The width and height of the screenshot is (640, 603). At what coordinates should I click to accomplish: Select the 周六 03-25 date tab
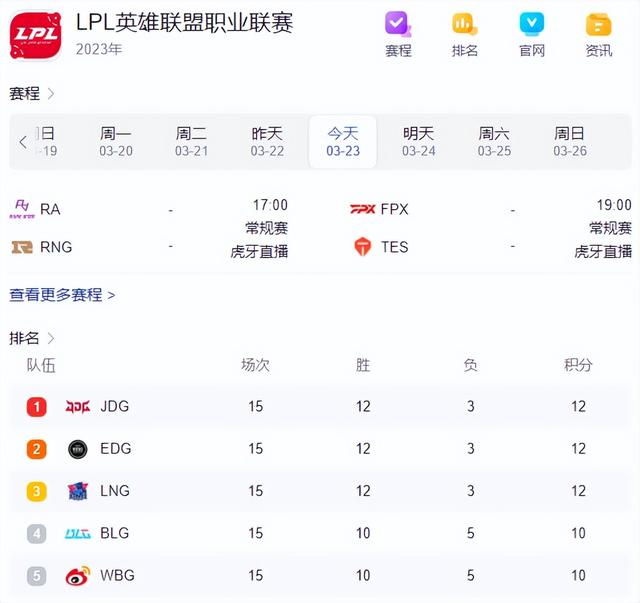[494, 142]
